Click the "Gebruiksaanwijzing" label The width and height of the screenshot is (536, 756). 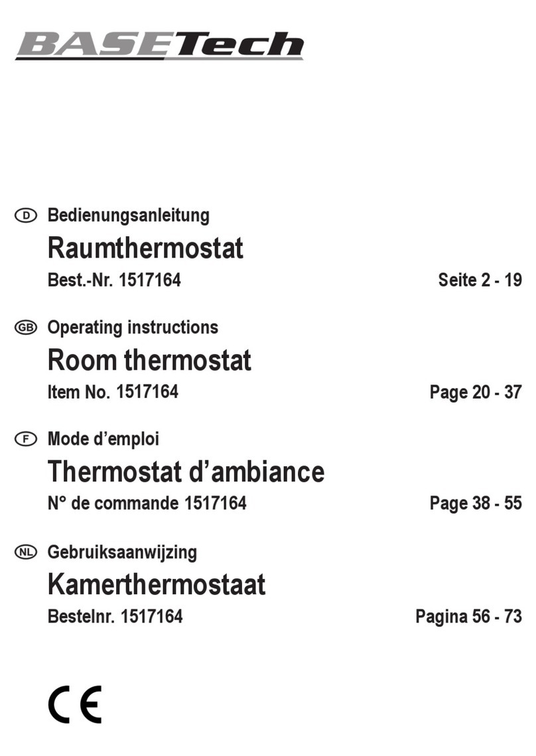click(x=122, y=552)
